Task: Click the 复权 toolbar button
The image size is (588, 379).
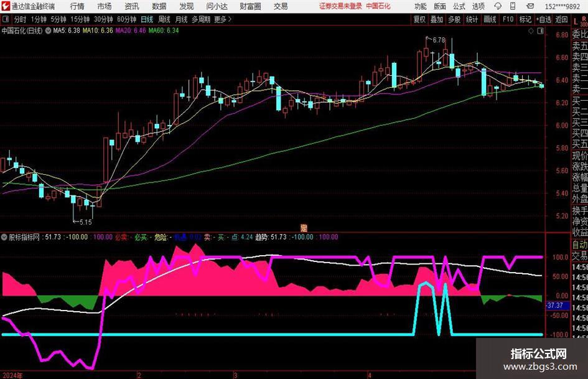Action: point(419,19)
